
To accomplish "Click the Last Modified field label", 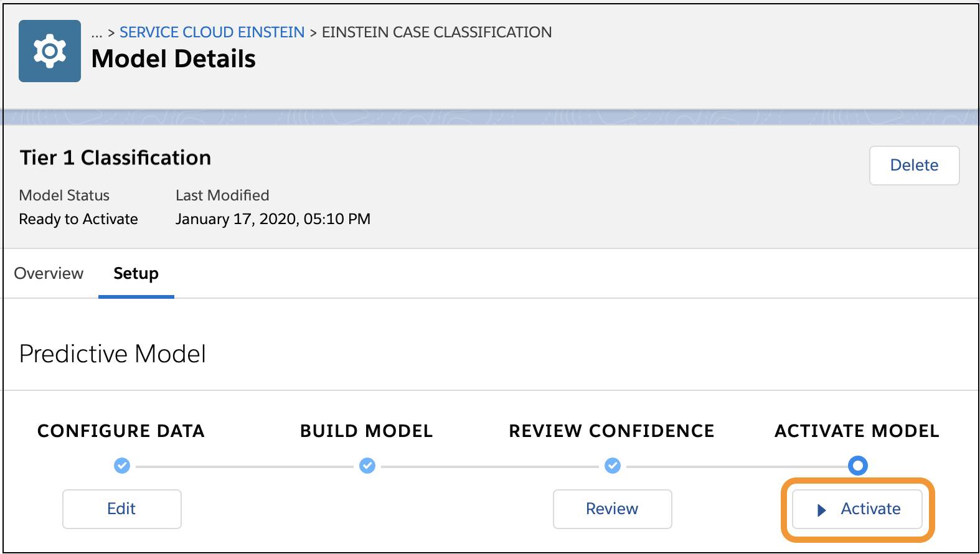I will (222, 195).
